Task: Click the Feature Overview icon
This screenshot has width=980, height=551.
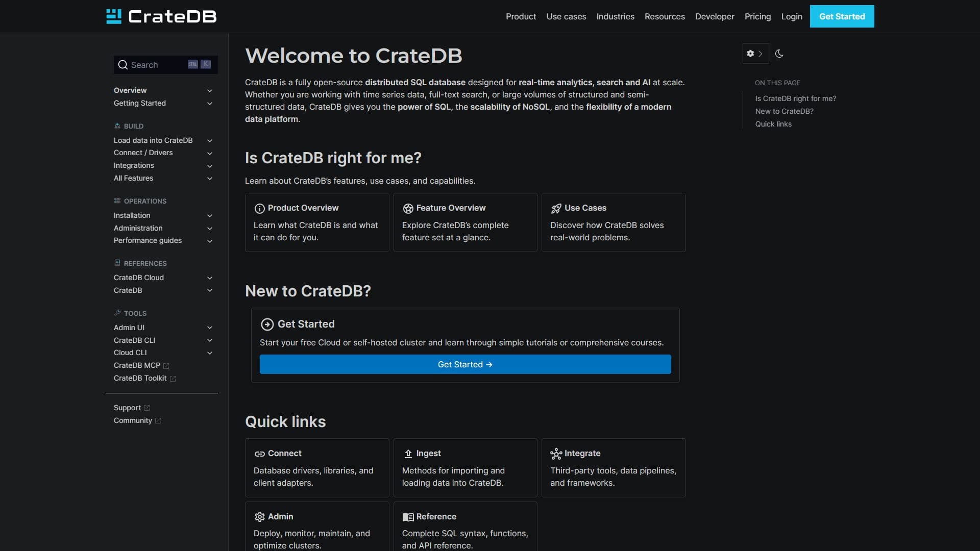Action: pyautogui.click(x=408, y=208)
